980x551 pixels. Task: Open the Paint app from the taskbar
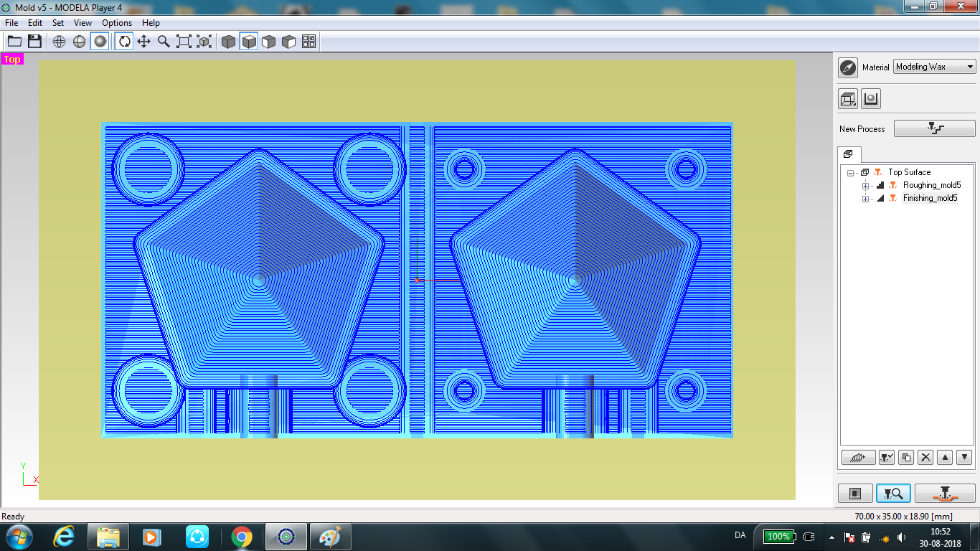[331, 537]
